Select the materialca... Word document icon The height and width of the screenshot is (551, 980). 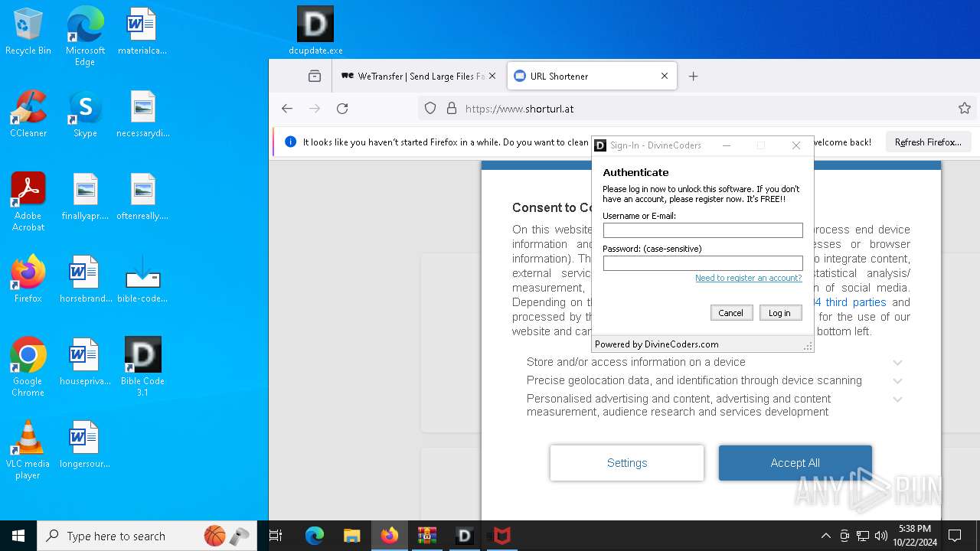[142, 31]
